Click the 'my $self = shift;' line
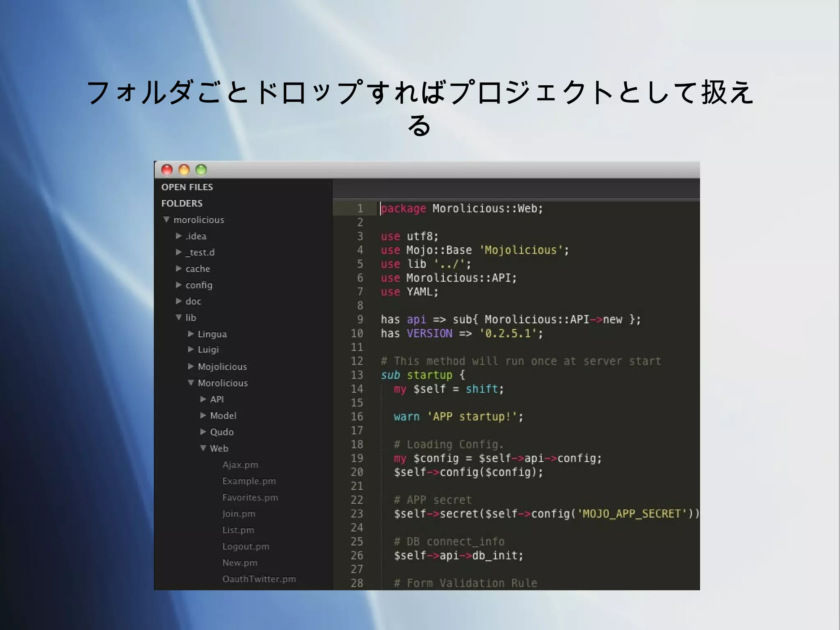The width and height of the screenshot is (840, 630). point(449,389)
